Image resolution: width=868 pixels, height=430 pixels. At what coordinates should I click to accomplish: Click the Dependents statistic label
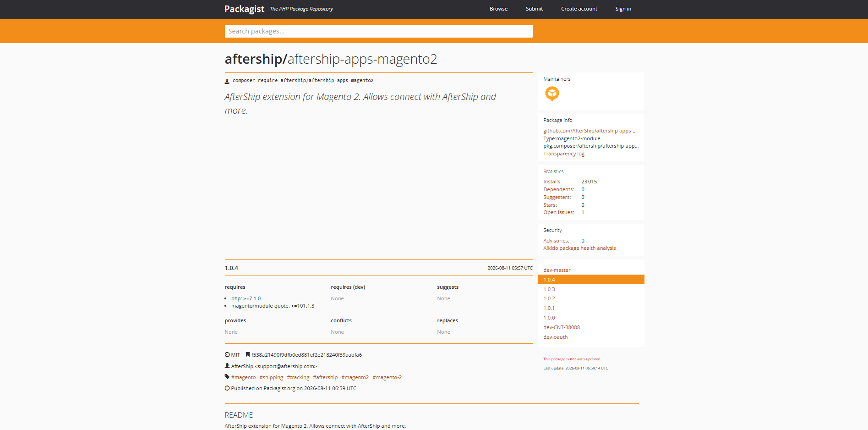click(x=558, y=189)
